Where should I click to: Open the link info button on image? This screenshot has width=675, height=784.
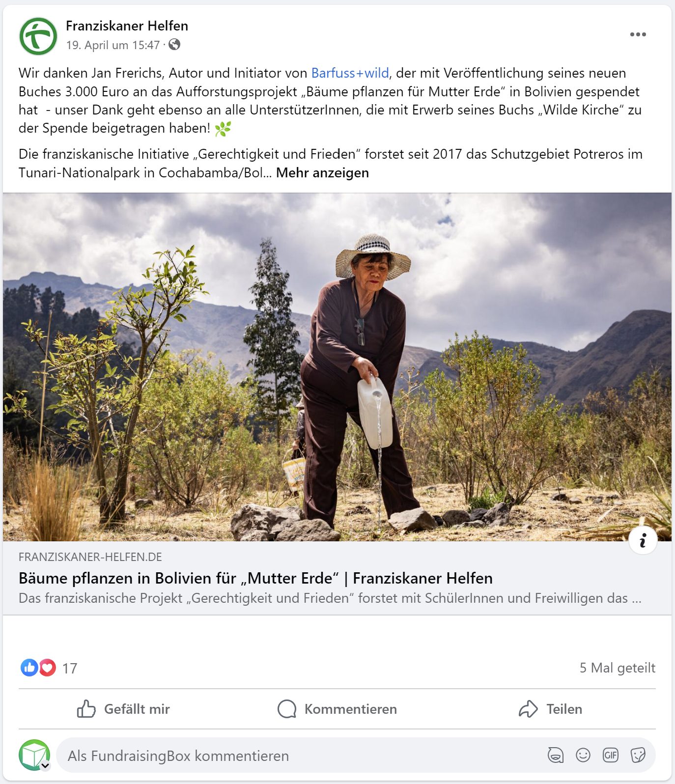[x=643, y=540]
